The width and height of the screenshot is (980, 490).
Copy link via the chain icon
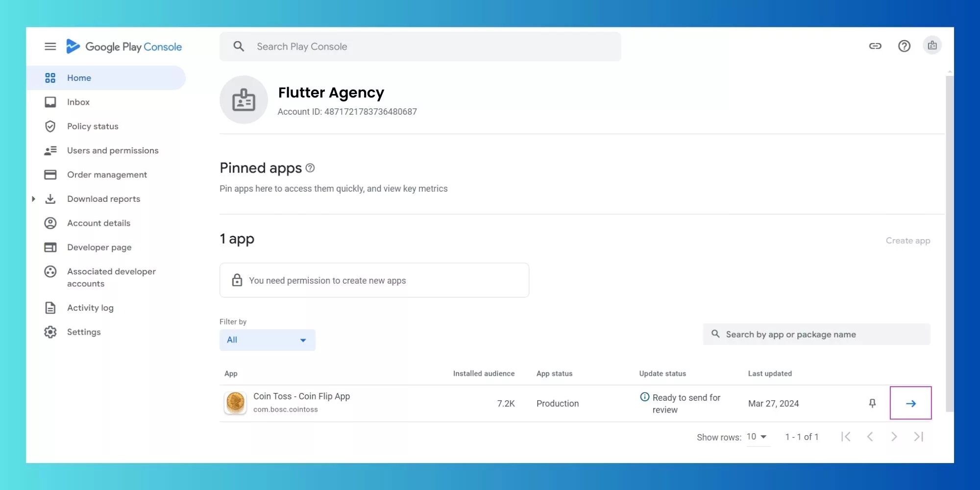[x=875, y=46]
